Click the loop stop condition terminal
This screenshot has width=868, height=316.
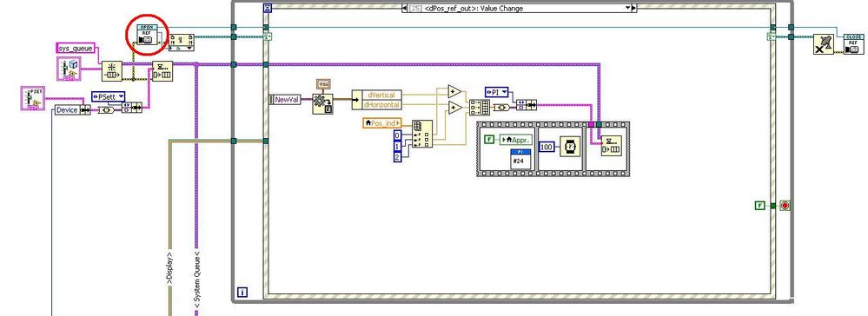coord(785,206)
